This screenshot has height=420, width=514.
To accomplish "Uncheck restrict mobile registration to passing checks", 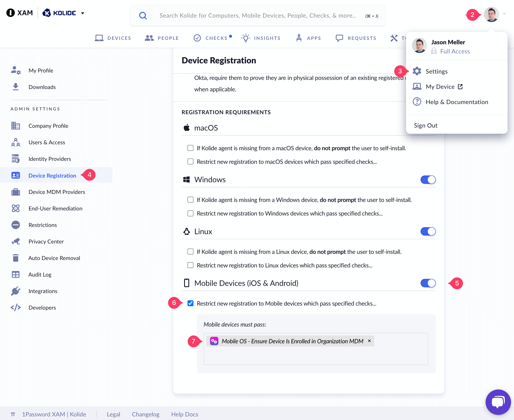I will [191, 303].
